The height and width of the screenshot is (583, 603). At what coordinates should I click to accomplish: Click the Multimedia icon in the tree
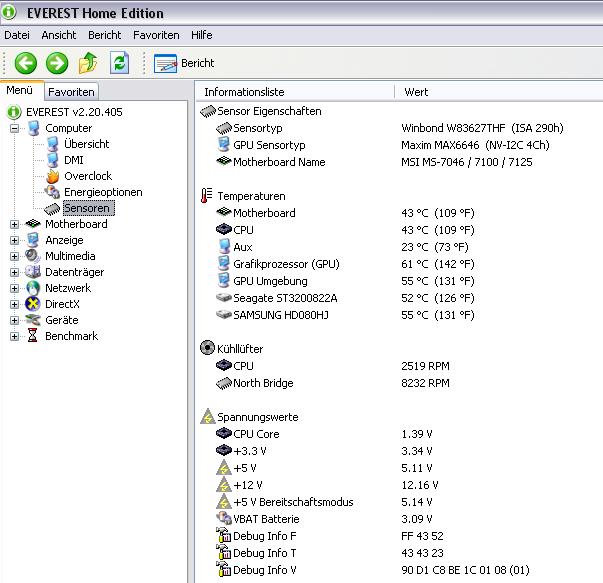(x=34, y=256)
